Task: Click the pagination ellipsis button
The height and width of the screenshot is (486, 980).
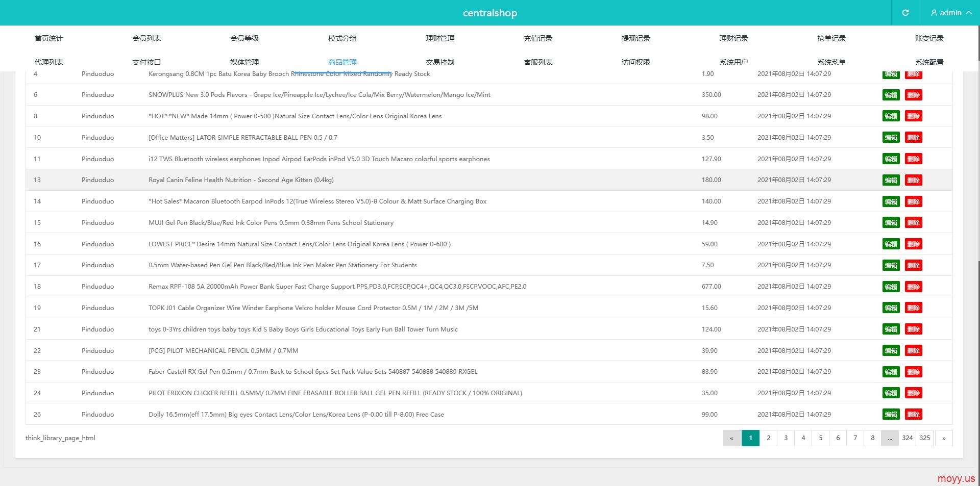Action: (x=890, y=438)
